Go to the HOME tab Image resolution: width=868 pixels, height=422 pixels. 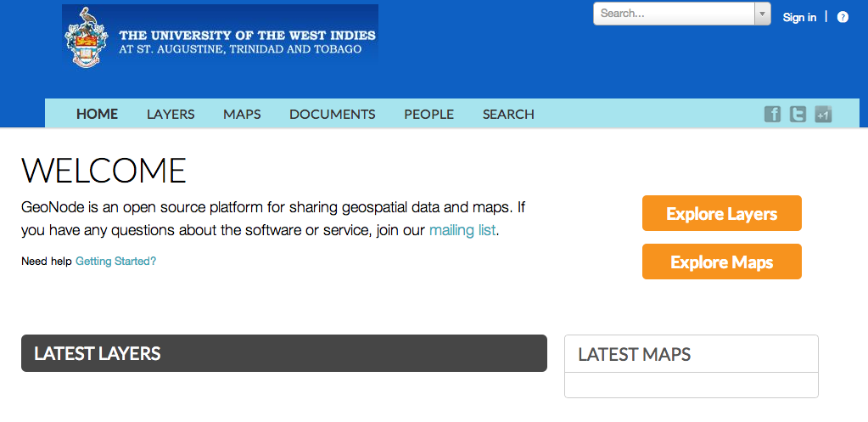[x=97, y=114]
